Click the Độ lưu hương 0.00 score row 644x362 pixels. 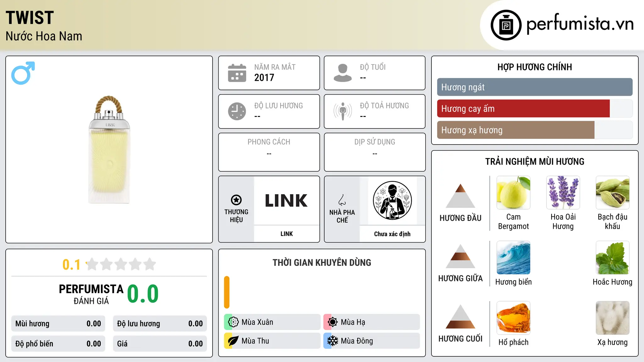coord(160,324)
